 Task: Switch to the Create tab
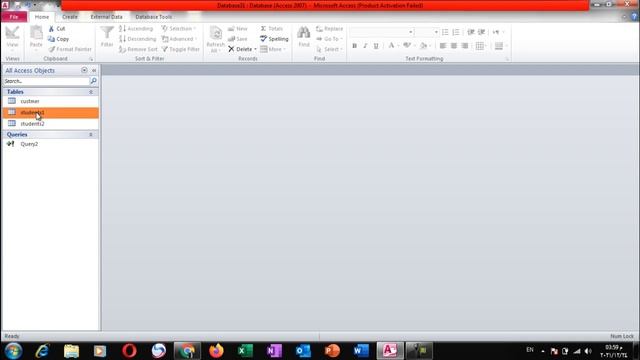pos(70,17)
